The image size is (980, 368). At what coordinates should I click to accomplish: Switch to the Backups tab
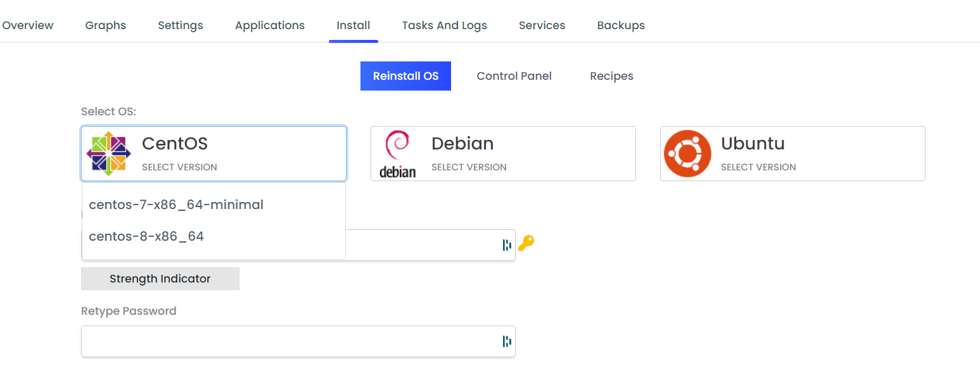621,25
